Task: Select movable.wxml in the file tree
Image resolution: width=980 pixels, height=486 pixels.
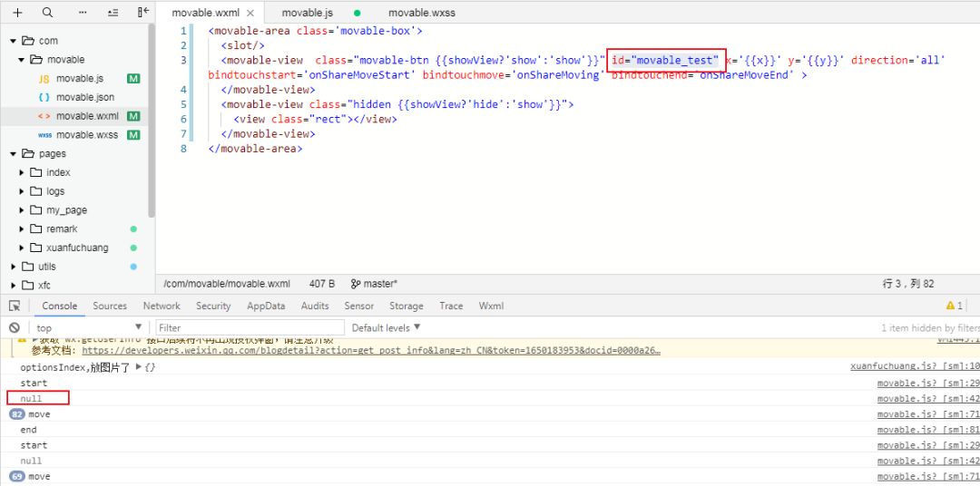Action: 76,116
